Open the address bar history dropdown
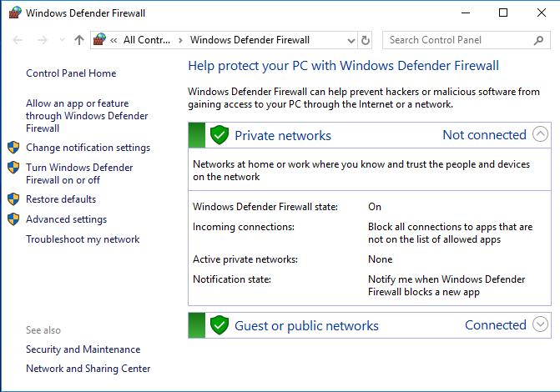The width and height of the screenshot is (560, 392). pyautogui.click(x=351, y=40)
